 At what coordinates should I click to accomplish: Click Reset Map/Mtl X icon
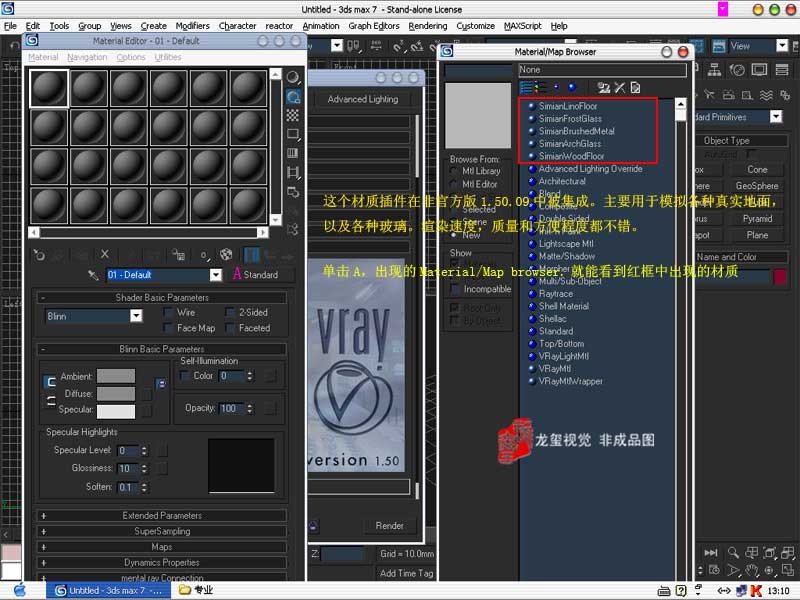point(105,254)
